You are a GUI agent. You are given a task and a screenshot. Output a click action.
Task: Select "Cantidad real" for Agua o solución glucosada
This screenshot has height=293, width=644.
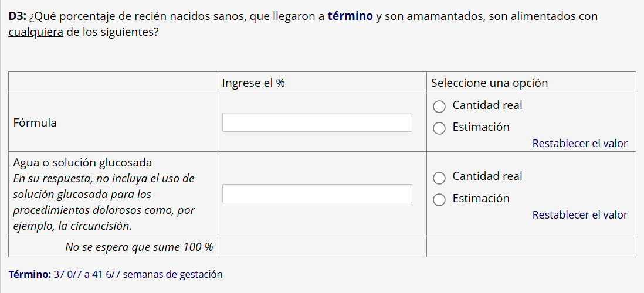coord(439,177)
